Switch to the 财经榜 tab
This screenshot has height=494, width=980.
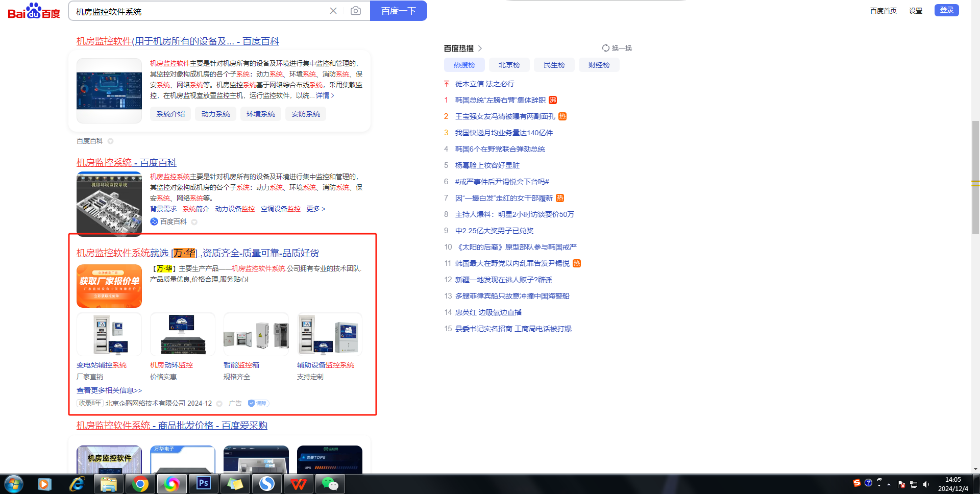599,65
